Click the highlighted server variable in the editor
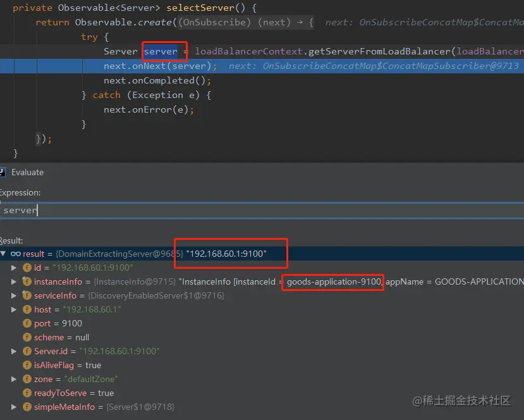 click(x=161, y=51)
